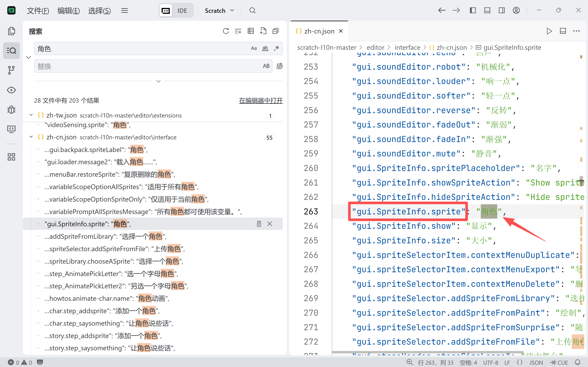Open the 文件(F) menu
588x367 pixels.
(38, 11)
